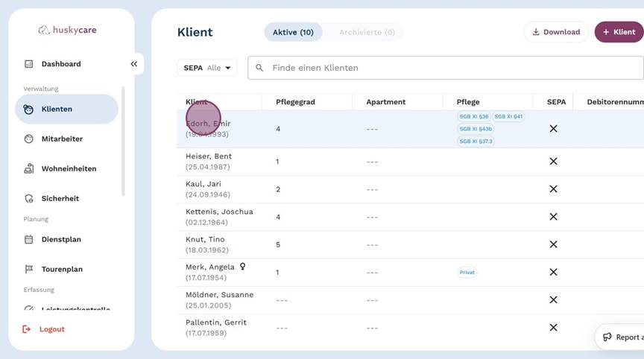644x359 pixels.
Task: Open Dienstplan calendar icon
Action: click(x=29, y=240)
